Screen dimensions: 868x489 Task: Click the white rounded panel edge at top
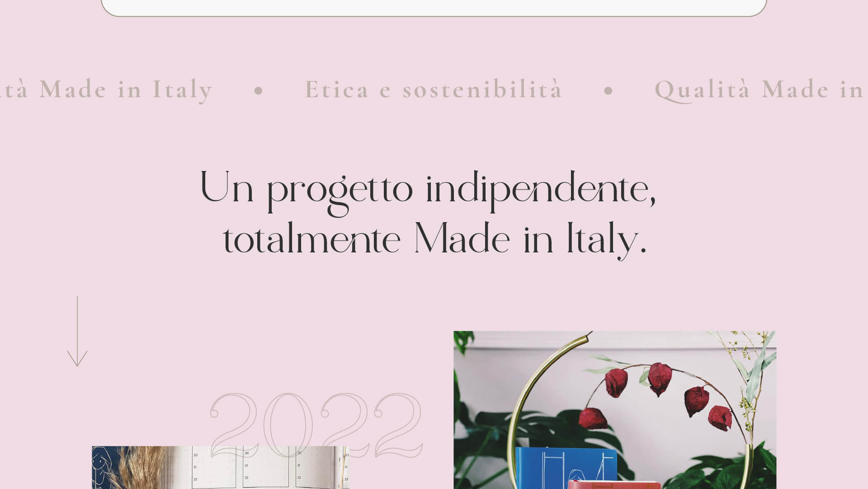(x=434, y=8)
